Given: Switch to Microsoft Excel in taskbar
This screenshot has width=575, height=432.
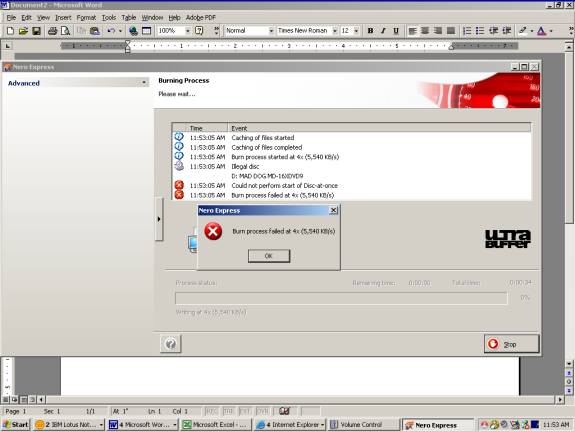Looking at the screenshot, I should (x=217, y=425).
